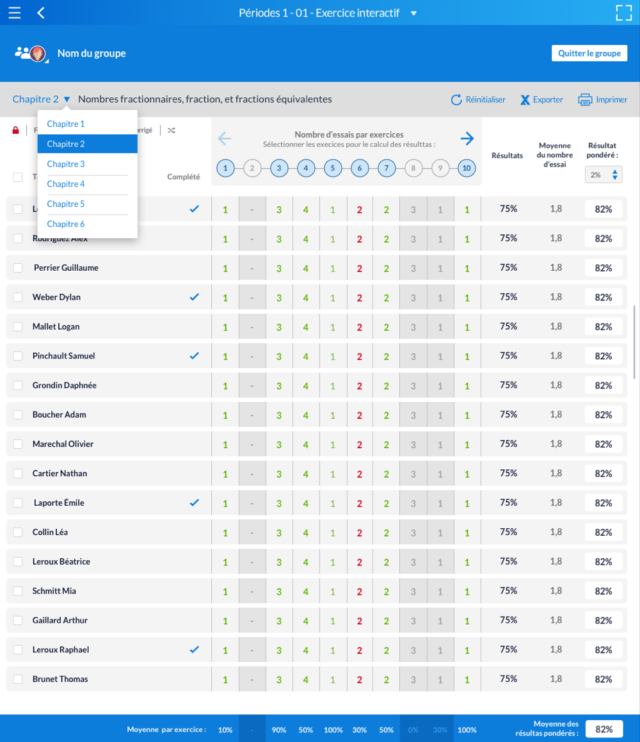Viewport: 640px width, 742px height.
Task: Click the group avatar icon
Action: tap(30, 53)
